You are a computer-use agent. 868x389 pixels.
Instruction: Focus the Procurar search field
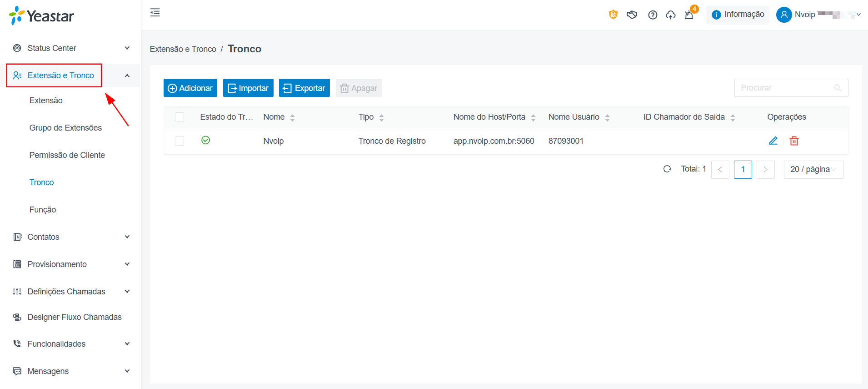tap(791, 88)
